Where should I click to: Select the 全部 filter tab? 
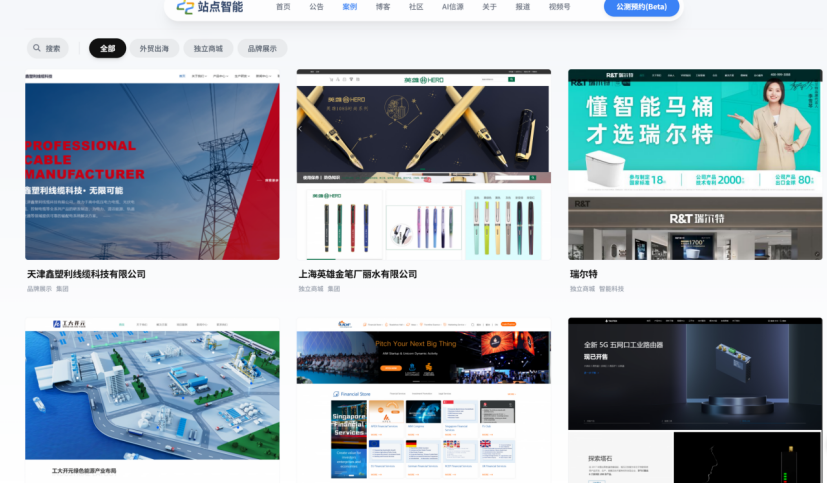coord(108,48)
